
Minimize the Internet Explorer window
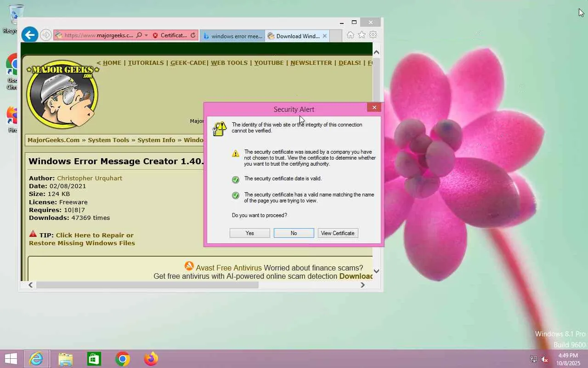click(342, 23)
